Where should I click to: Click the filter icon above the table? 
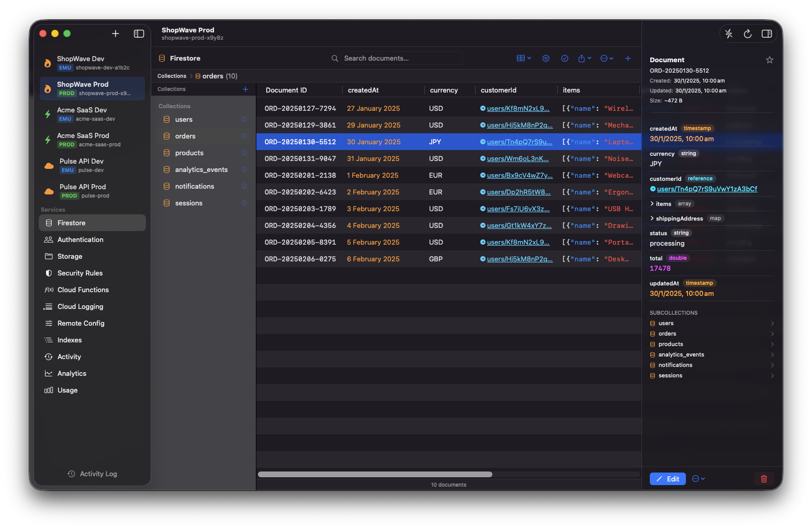point(546,58)
